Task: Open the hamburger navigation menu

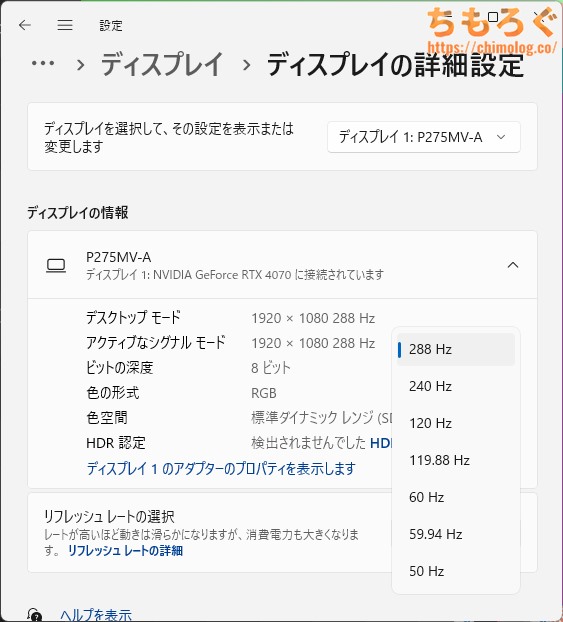Action: coord(65,25)
